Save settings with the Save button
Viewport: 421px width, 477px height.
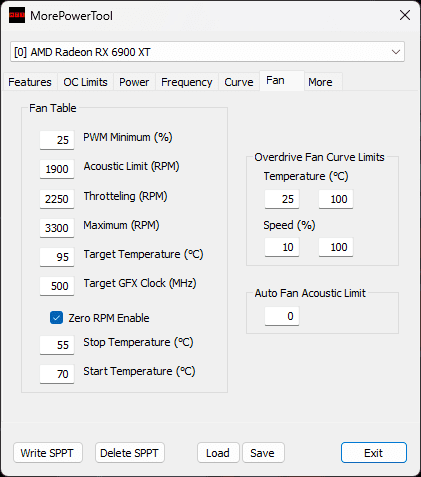point(263,453)
